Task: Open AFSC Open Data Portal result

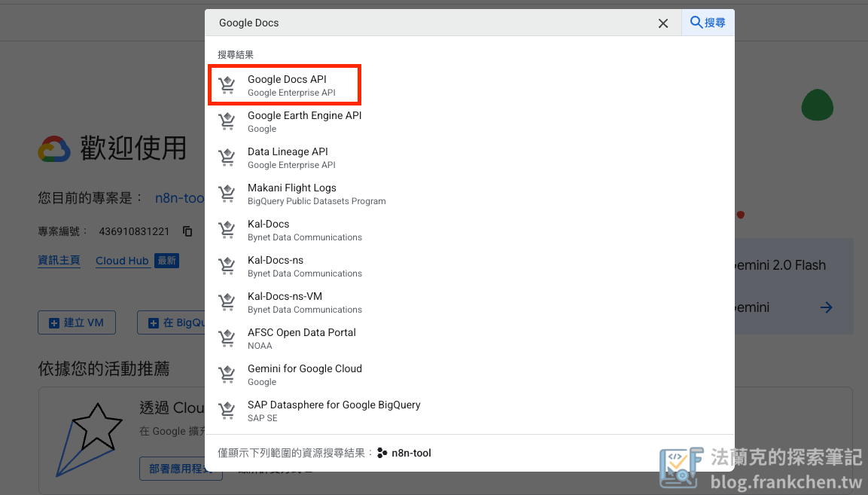Action: click(x=470, y=339)
